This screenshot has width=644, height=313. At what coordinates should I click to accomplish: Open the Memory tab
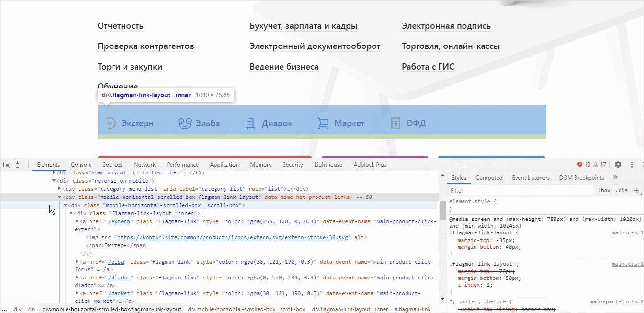coord(260,164)
